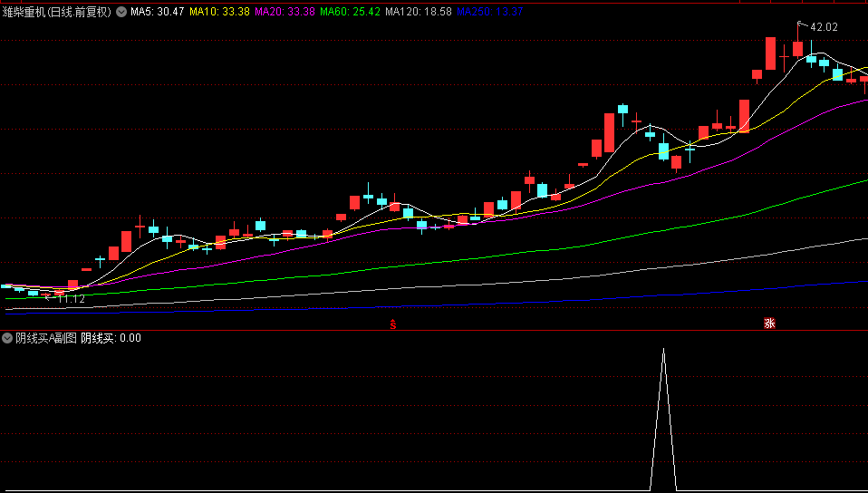The height and width of the screenshot is (493, 868).
Task: Click the blue MA250 legend label
Action: (x=489, y=13)
